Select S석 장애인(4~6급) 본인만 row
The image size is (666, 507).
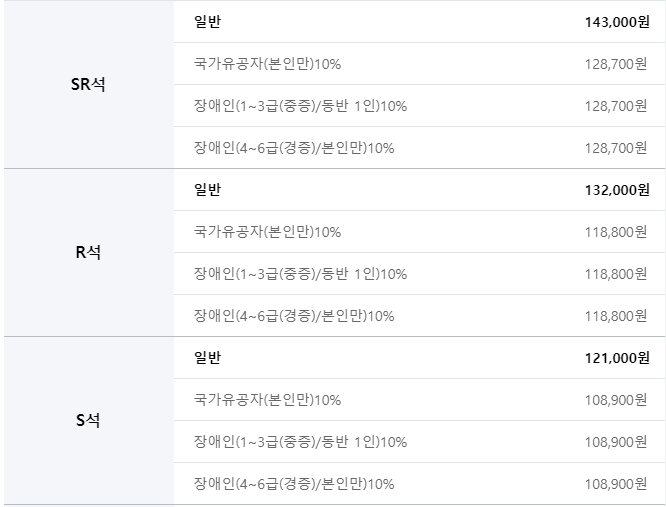click(x=419, y=484)
